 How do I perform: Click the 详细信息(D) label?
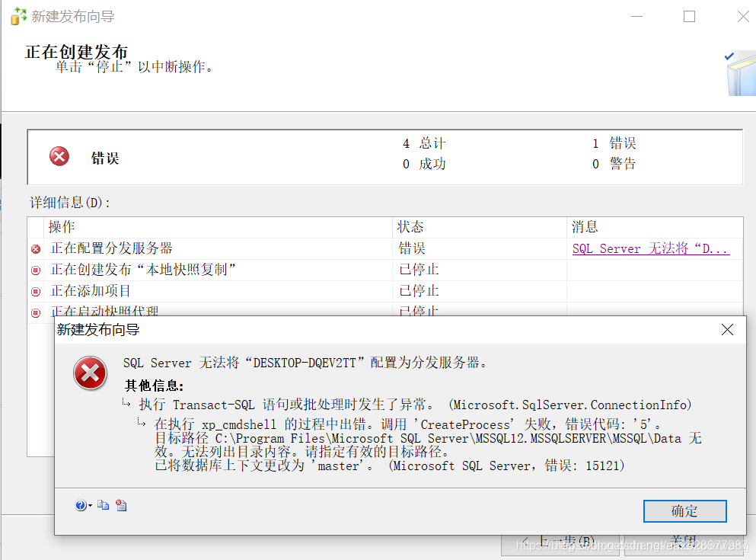pos(70,203)
